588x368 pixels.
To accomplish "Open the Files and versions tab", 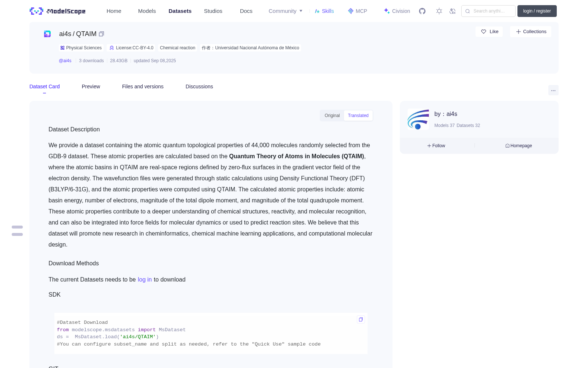I will tap(143, 86).
